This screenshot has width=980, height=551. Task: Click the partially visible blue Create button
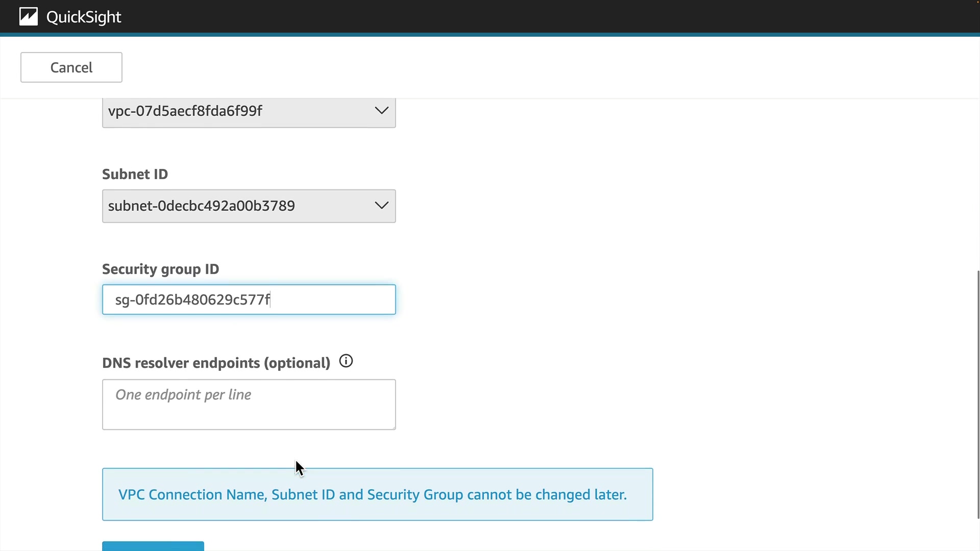coord(153,546)
